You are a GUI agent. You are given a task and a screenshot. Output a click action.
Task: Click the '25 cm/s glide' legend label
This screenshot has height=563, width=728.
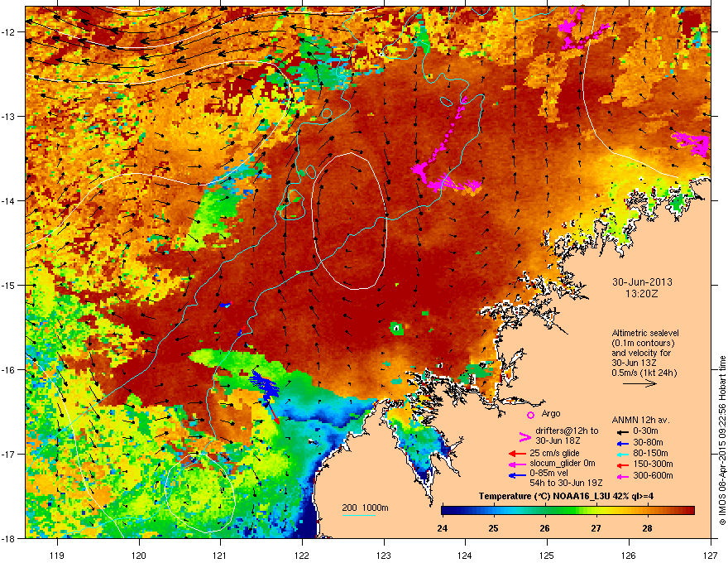555,454
